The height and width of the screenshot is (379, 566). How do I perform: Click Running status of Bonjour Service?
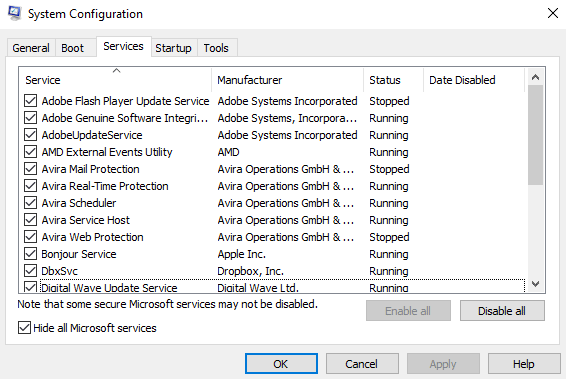tap(389, 254)
